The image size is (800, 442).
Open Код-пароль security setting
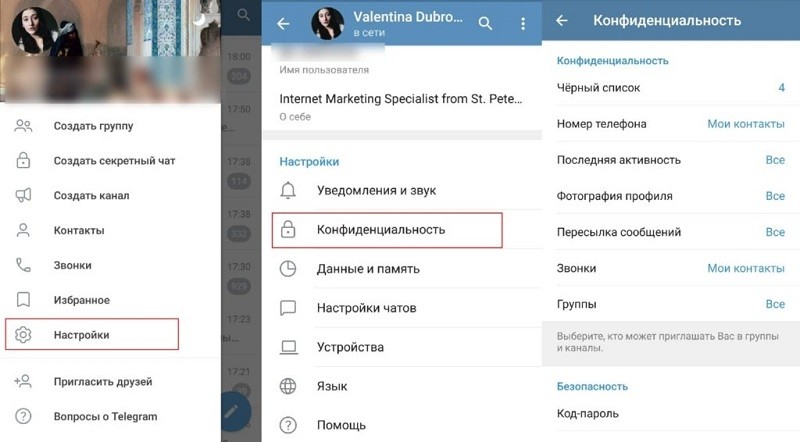click(670, 413)
